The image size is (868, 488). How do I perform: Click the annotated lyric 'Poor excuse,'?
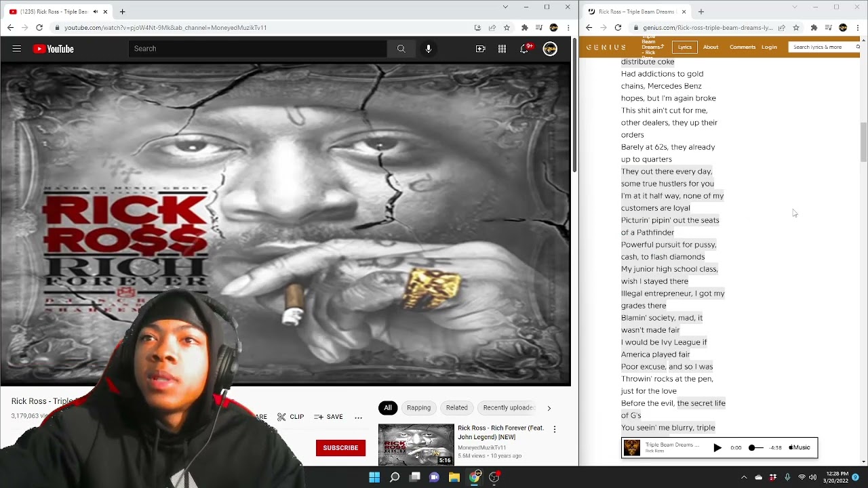click(x=644, y=367)
